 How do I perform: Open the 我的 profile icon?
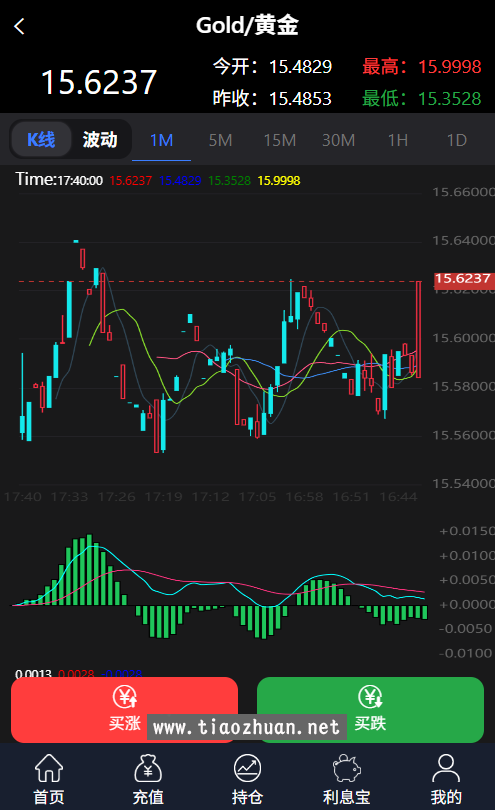(446, 768)
